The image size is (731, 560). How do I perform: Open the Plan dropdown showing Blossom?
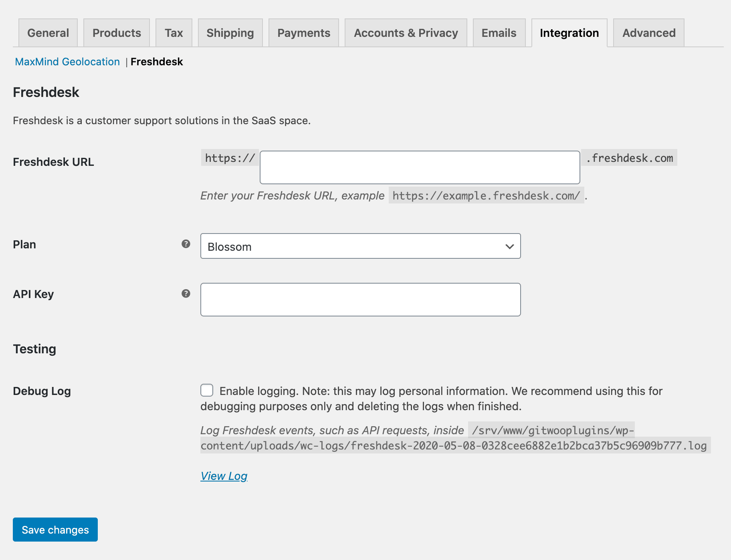coord(361,246)
